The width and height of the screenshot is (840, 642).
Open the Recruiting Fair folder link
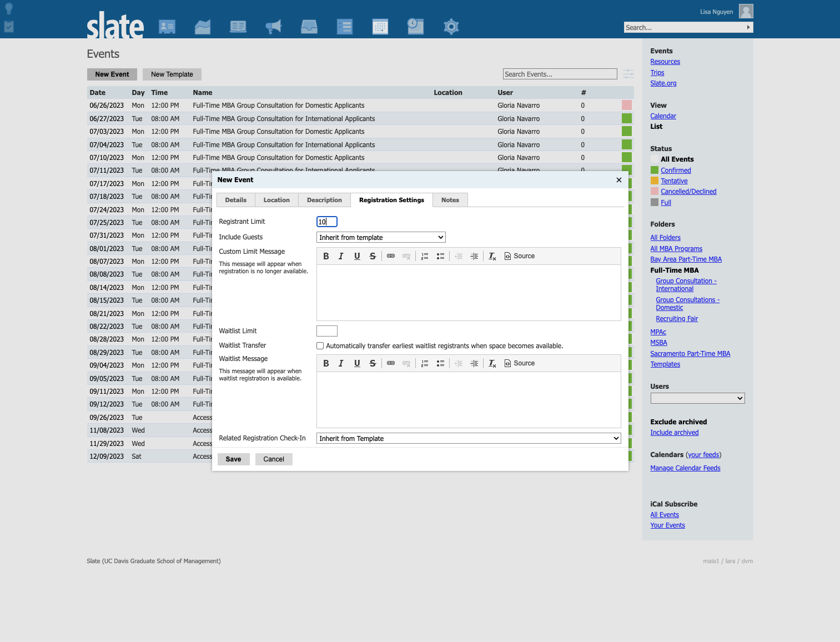[x=677, y=319]
